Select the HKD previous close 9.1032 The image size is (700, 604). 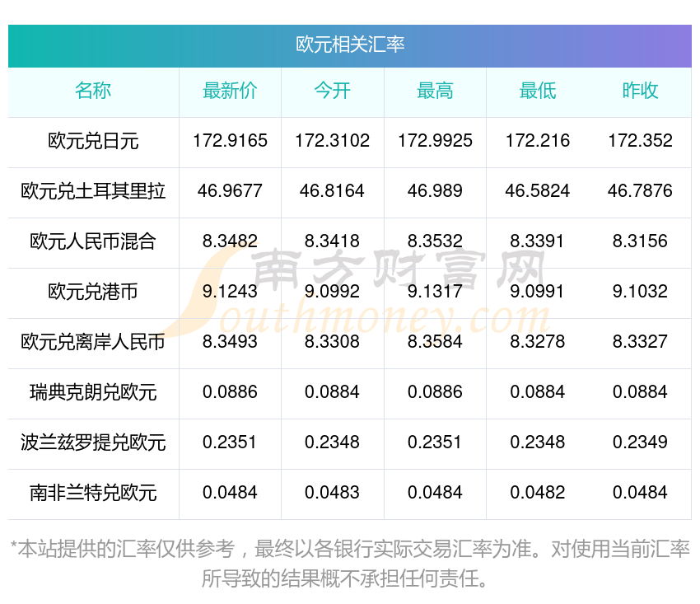(640, 291)
